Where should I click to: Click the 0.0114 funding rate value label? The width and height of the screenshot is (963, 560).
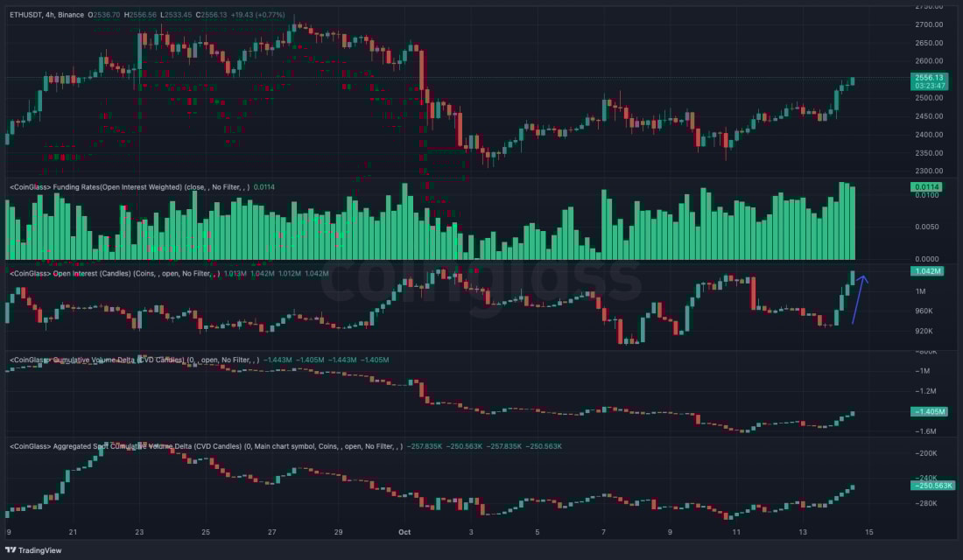click(928, 186)
